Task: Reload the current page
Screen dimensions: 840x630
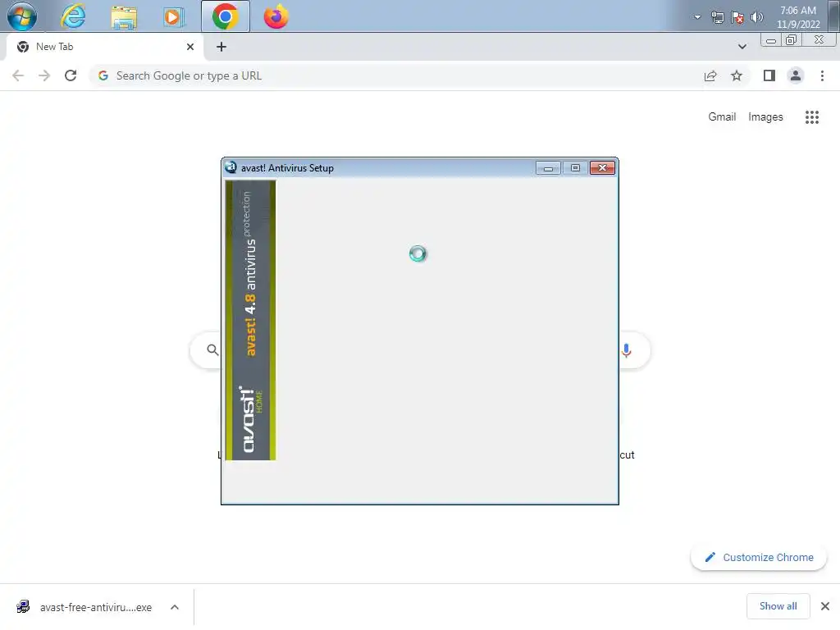Action: [71, 76]
